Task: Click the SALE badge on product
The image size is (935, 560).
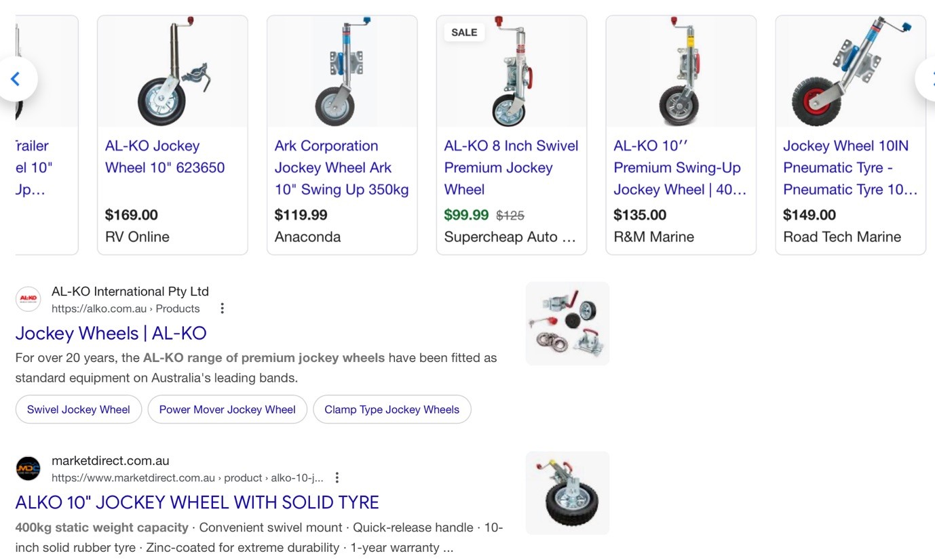Action: coord(464,33)
